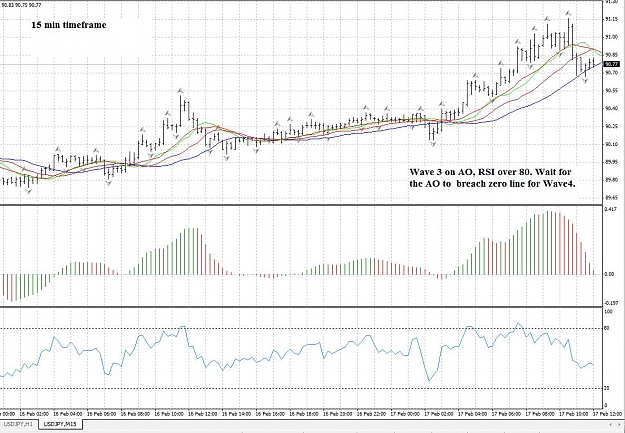625x433 pixels.
Task: Click the 89.65 price axis label
Action: tap(611, 198)
